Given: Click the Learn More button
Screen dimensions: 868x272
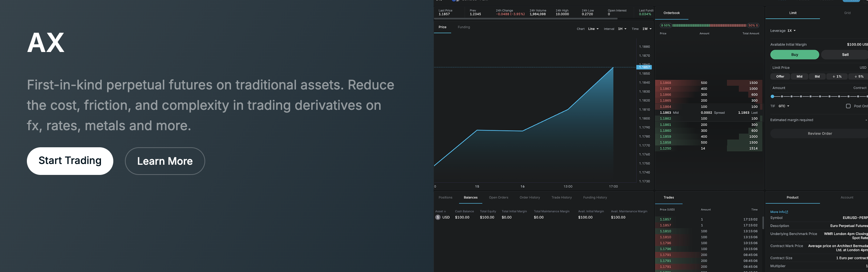Looking at the screenshot, I should tap(165, 161).
